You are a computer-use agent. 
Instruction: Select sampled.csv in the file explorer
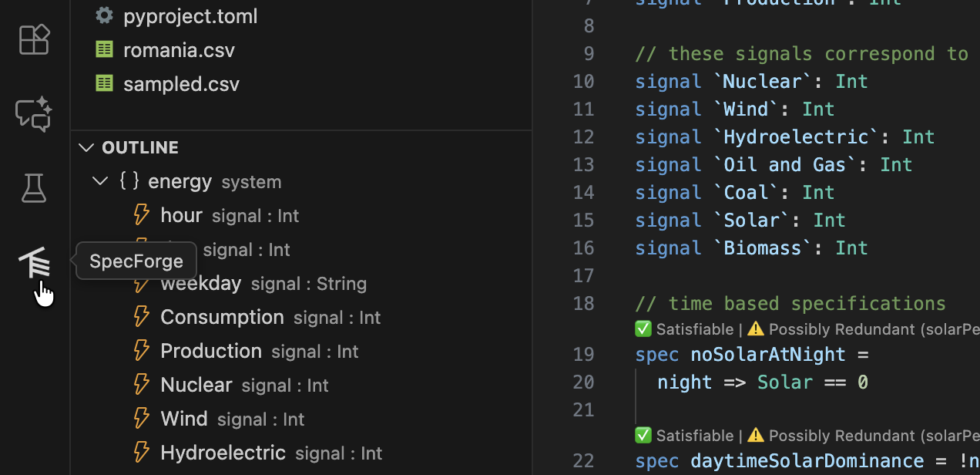(x=181, y=83)
